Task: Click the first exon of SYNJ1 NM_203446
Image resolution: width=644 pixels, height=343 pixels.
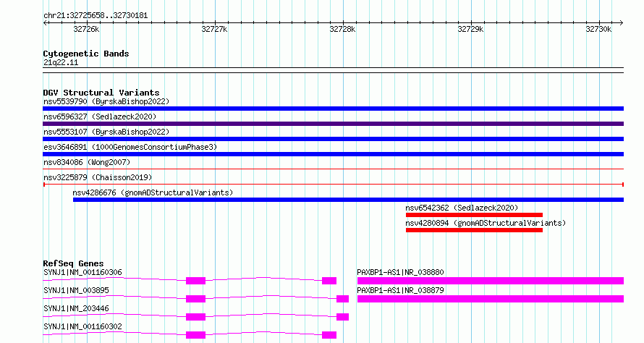Action: [195, 317]
